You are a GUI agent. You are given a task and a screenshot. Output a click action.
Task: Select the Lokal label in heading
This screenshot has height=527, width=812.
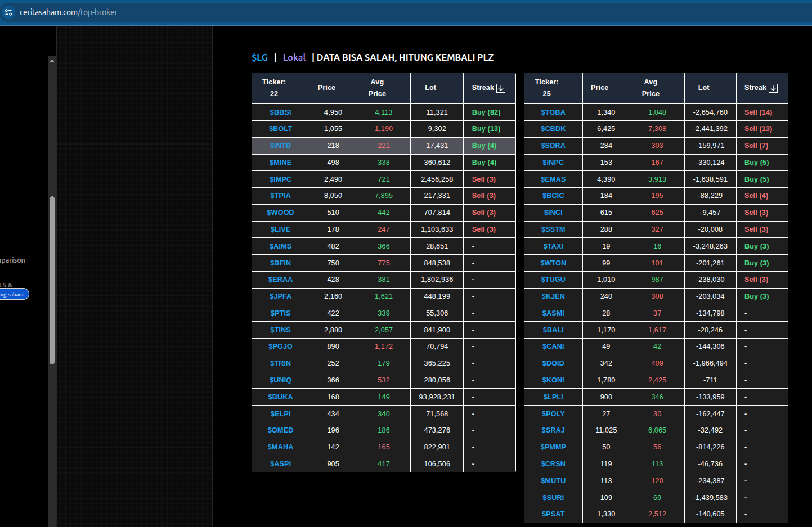tap(294, 57)
